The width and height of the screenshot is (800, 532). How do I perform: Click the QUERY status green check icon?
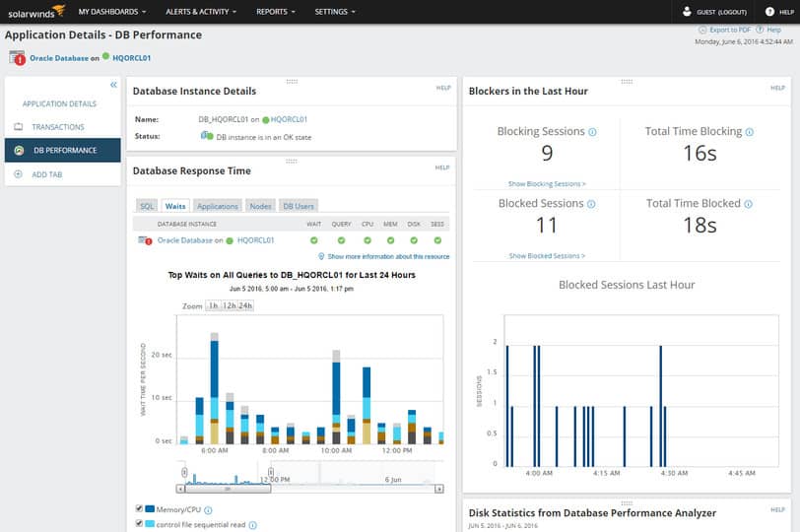pos(341,240)
